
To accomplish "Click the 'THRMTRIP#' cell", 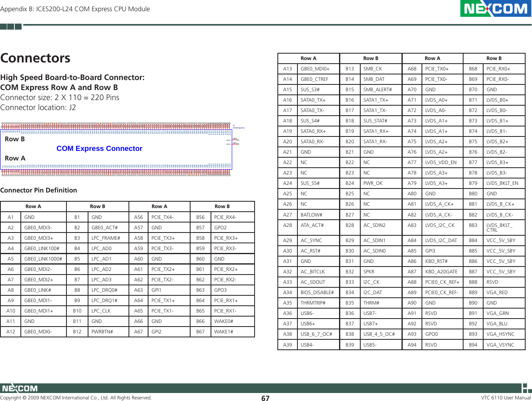I will pyautogui.click(x=318, y=303).
